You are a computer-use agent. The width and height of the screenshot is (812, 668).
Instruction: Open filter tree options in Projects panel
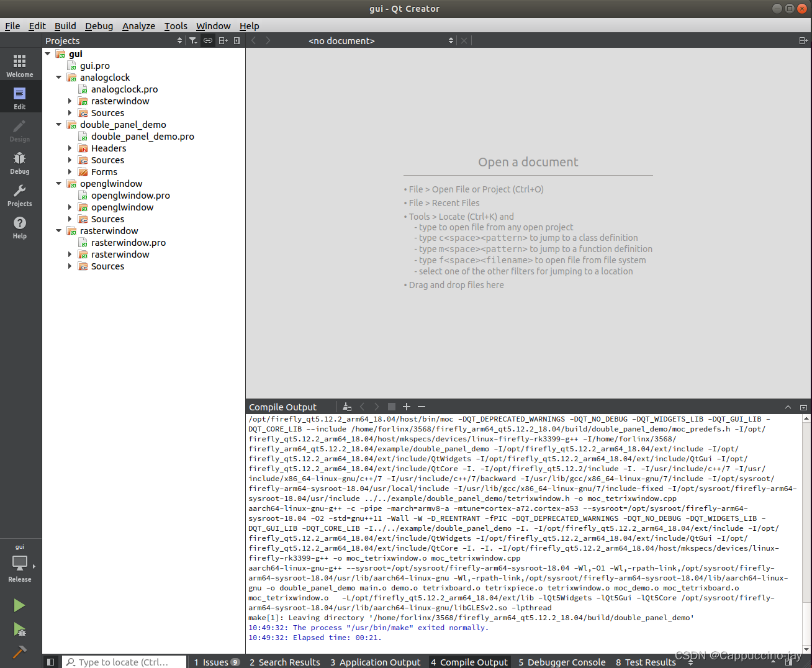click(193, 40)
